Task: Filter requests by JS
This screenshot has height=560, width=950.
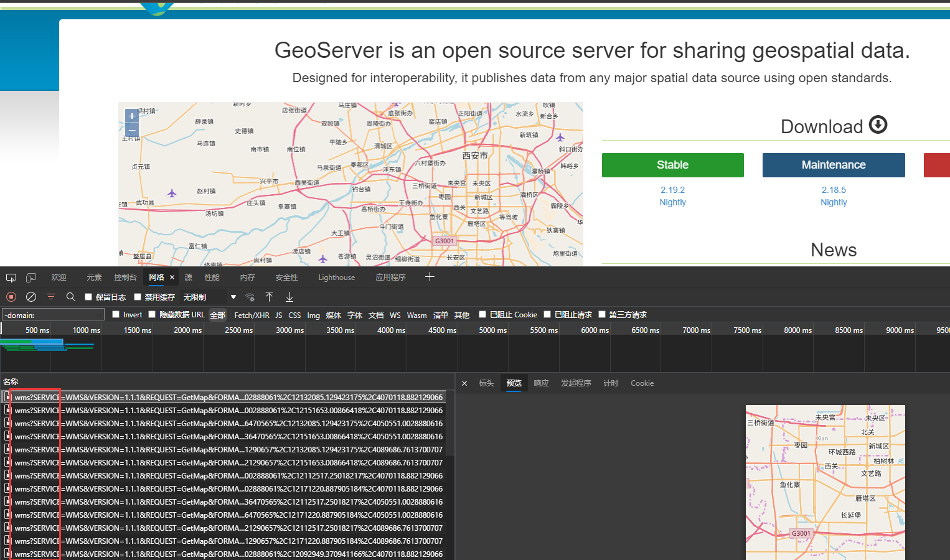Action: [x=279, y=315]
